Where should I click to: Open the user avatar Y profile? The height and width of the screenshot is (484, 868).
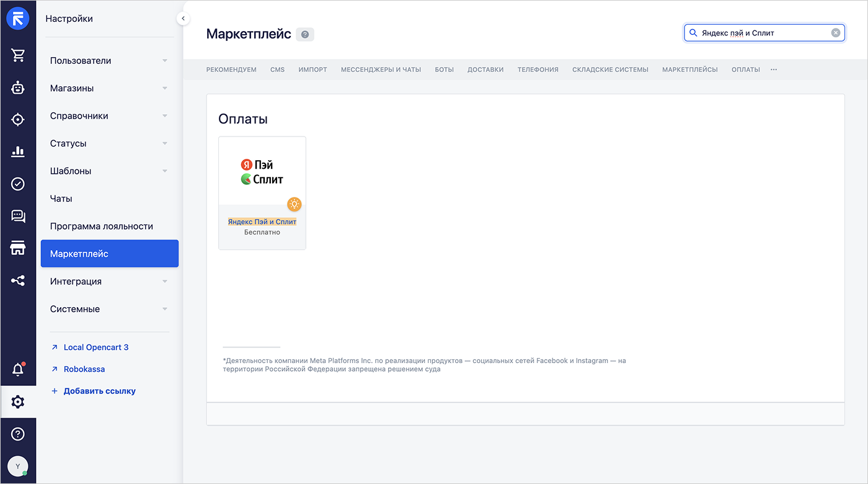pos(18,466)
